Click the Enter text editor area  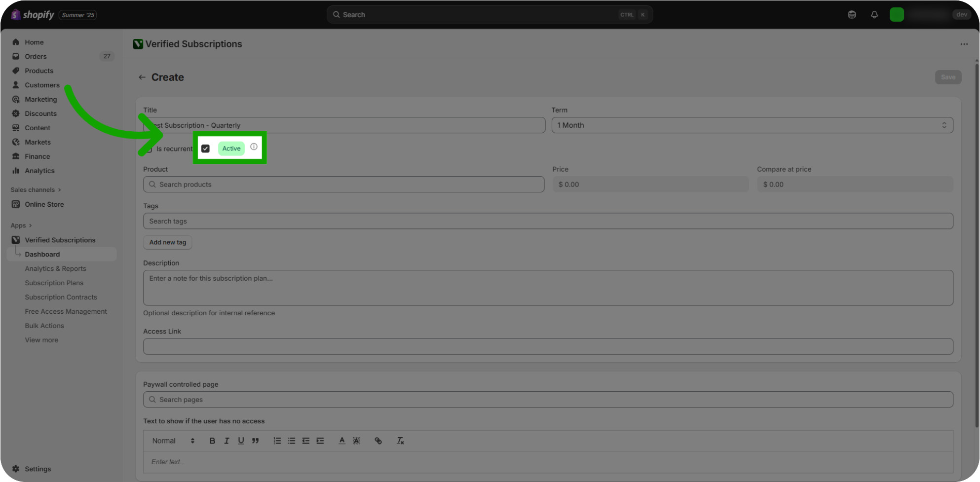548,462
